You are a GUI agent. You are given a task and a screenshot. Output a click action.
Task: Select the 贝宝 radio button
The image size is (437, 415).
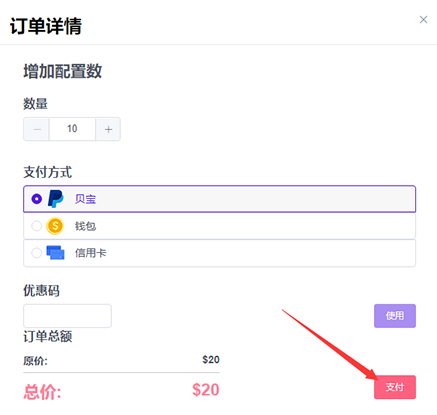[x=37, y=199]
